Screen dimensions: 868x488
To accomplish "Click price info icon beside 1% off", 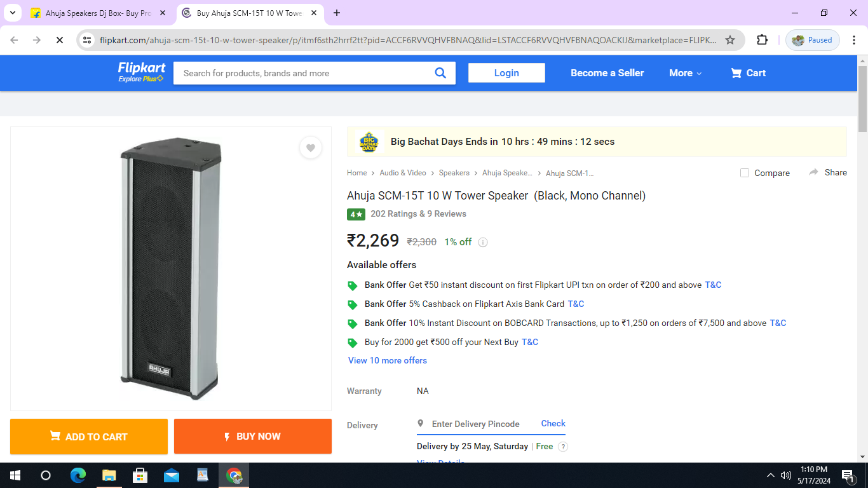I will [483, 242].
